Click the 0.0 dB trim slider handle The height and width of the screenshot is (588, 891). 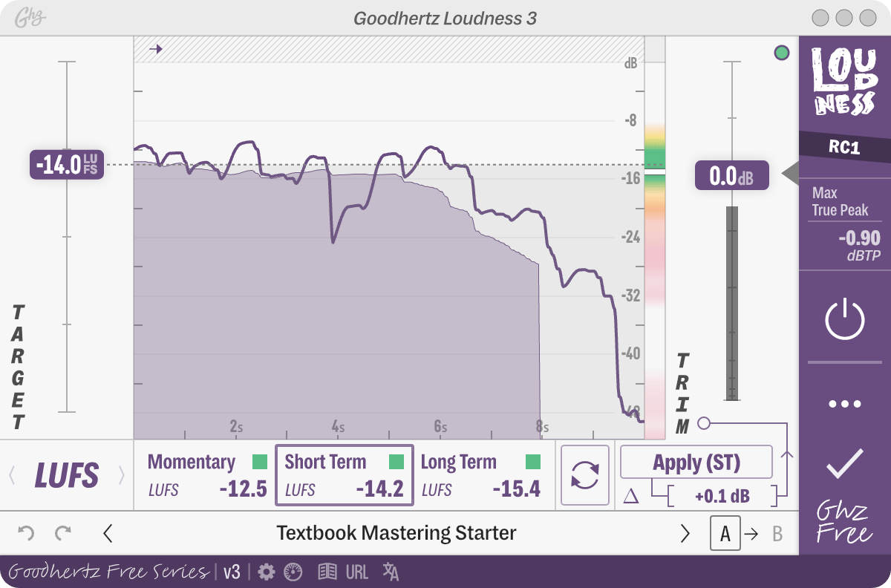[x=731, y=176]
